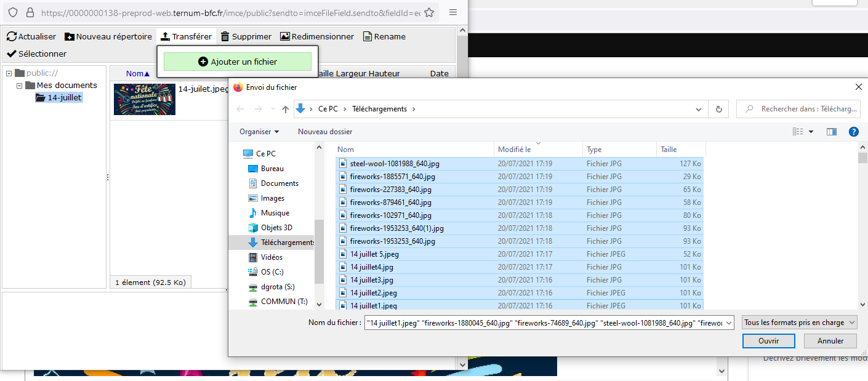The height and width of the screenshot is (381, 868).
Task: Click the blue help question mark icon
Action: point(853,132)
